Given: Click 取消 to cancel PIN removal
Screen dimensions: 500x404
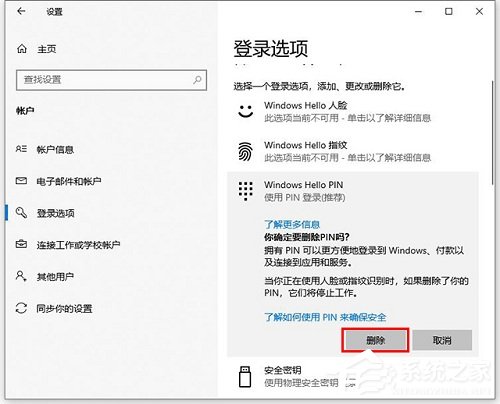Looking at the screenshot, I should tap(442, 340).
